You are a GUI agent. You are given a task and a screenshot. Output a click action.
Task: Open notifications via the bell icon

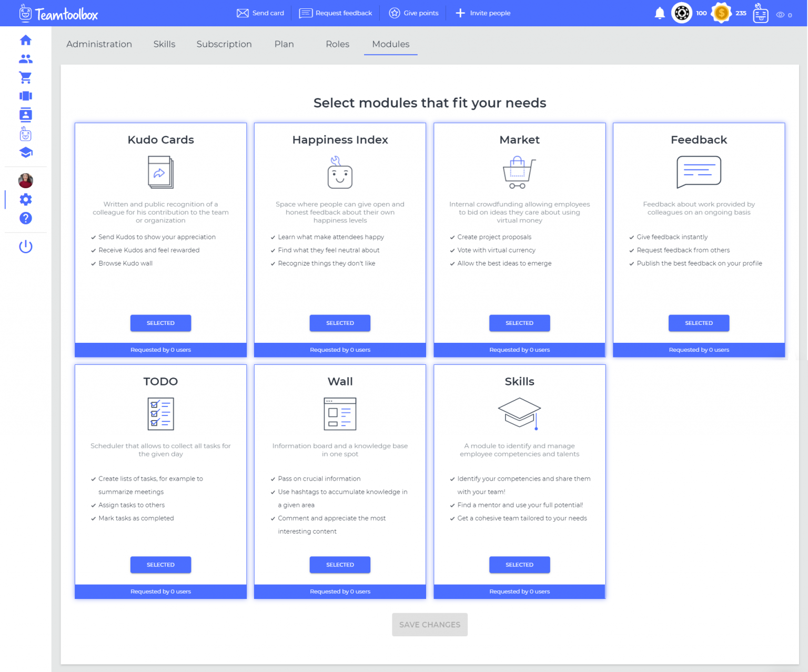[x=660, y=13]
